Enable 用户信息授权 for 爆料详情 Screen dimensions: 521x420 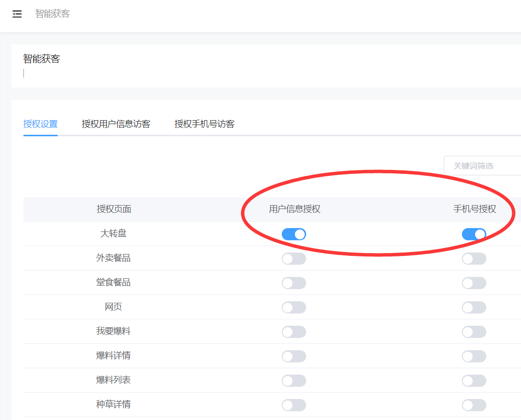tap(294, 356)
